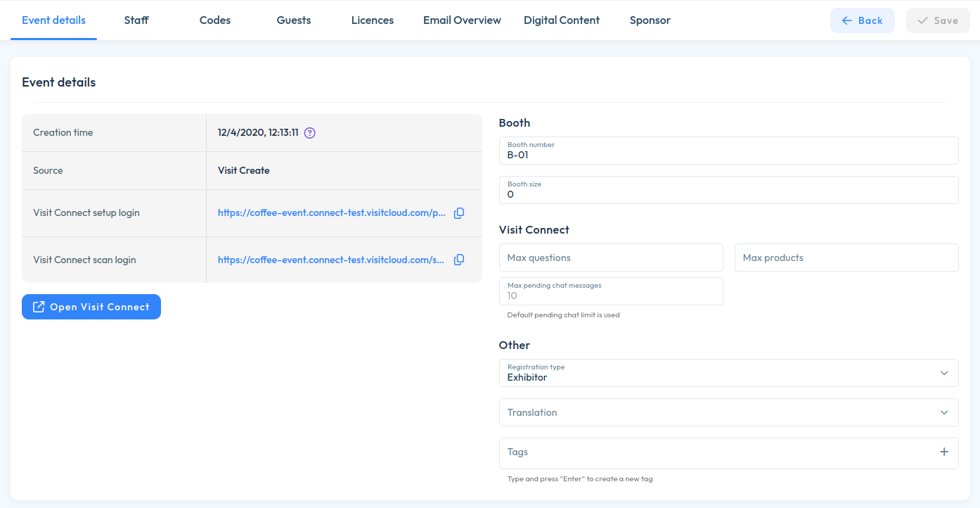Viewport: 980px width, 508px height.
Task: Click the 'Visit Connect' section heading
Action: pyautogui.click(x=534, y=230)
